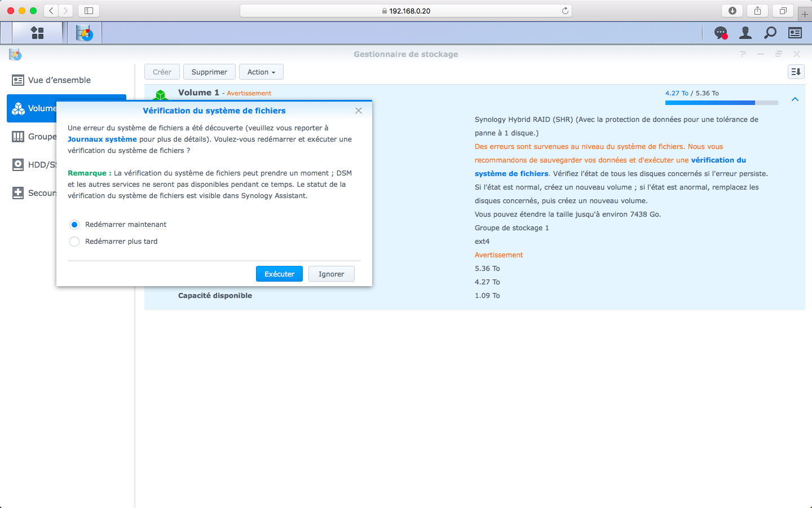Open DSM search magnifier icon
This screenshot has width=812, height=508.
pos(770,33)
